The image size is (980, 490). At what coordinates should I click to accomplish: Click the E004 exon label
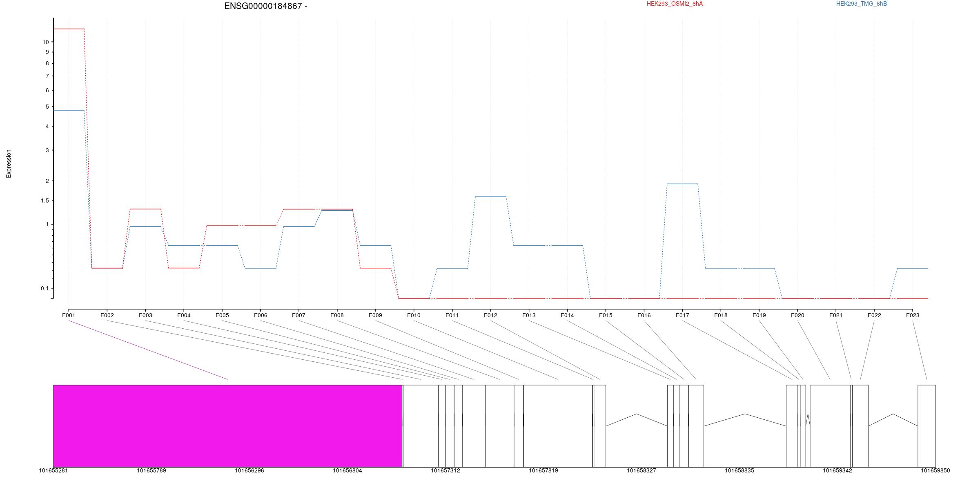tap(184, 315)
